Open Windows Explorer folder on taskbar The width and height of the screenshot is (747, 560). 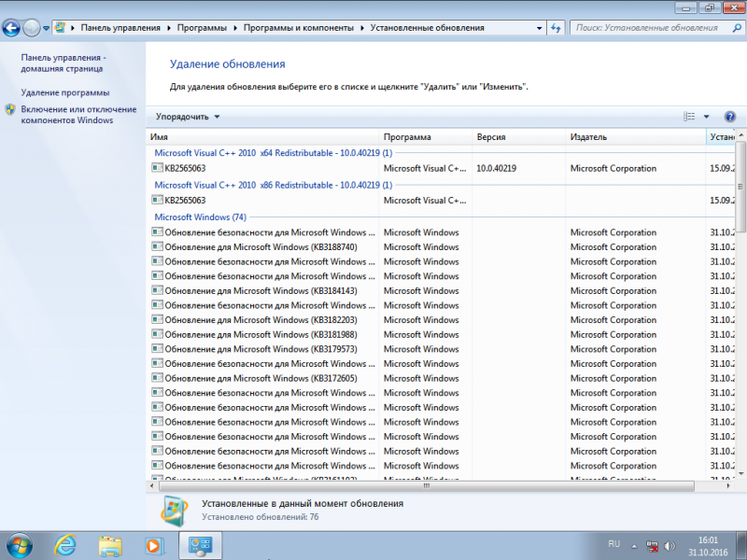pos(110,546)
